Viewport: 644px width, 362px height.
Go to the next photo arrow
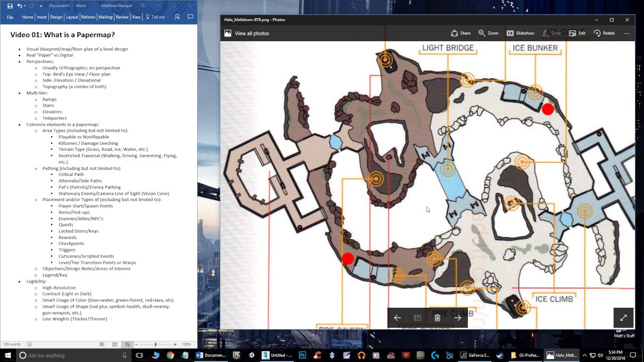point(457,318)
